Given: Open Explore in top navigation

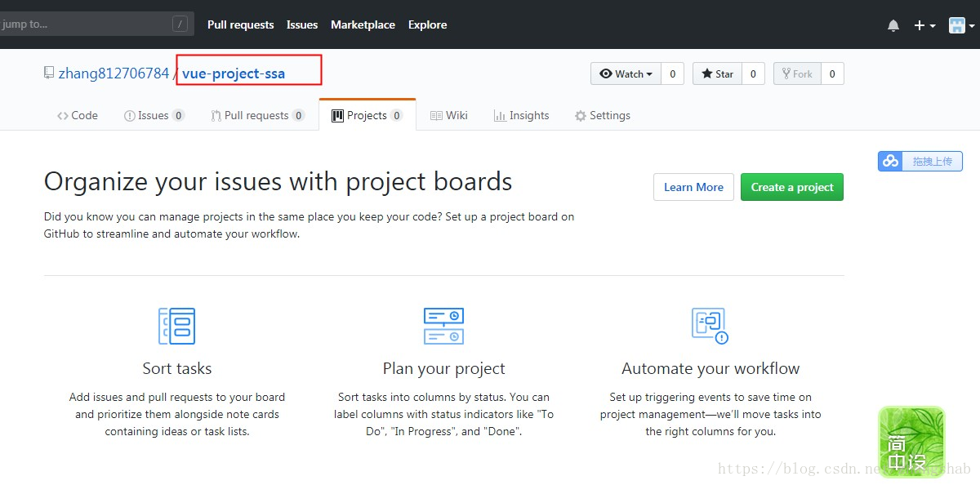Looking at the screenshot, I should 428,25.
